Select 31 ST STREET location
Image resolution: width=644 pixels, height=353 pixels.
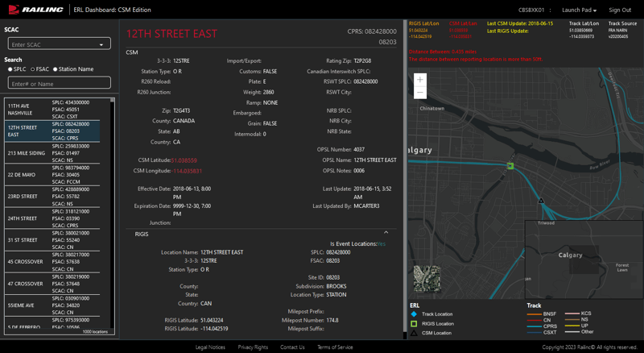coord(52,240)
